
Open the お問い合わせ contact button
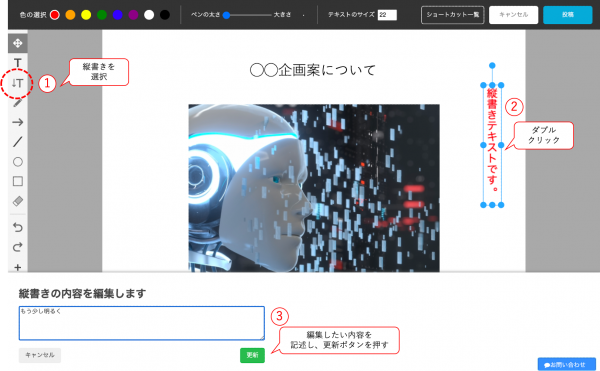[x=567, y=364]
